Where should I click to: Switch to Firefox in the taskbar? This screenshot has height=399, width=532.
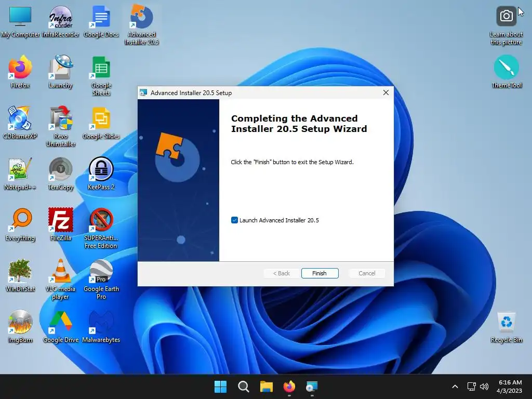click(x=289, y=387)
